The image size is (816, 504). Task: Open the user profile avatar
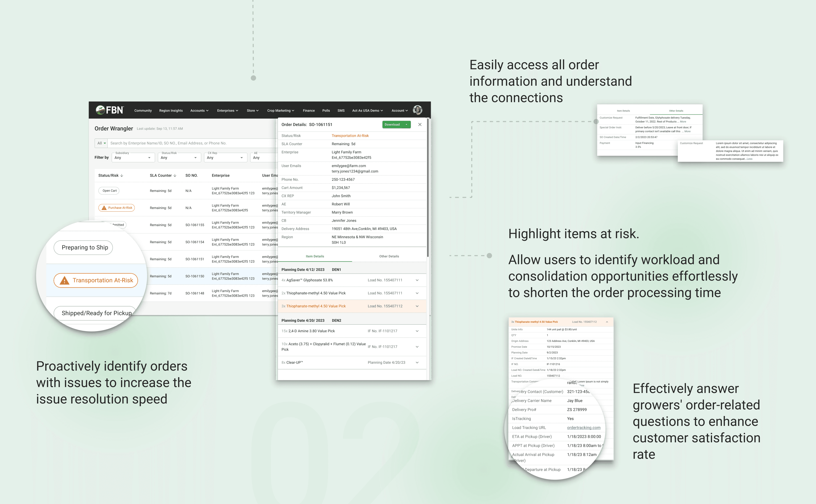click(x=417, y=110)
